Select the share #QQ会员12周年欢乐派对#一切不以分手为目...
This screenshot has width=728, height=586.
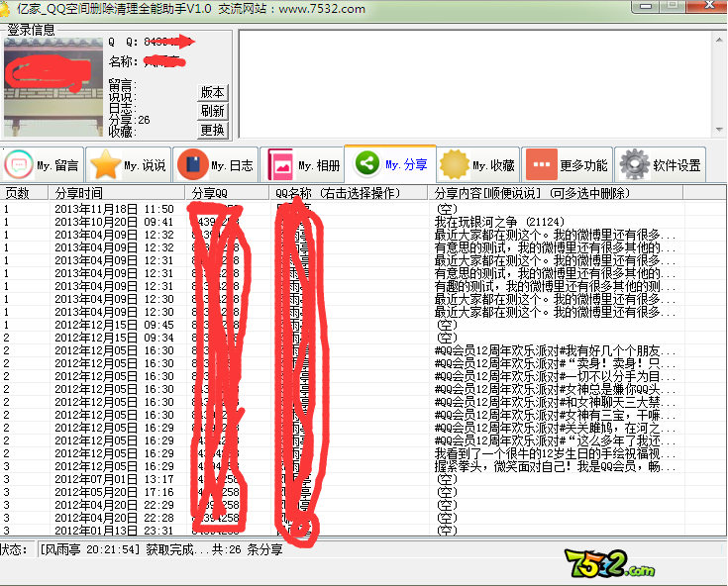coord(364,376)
